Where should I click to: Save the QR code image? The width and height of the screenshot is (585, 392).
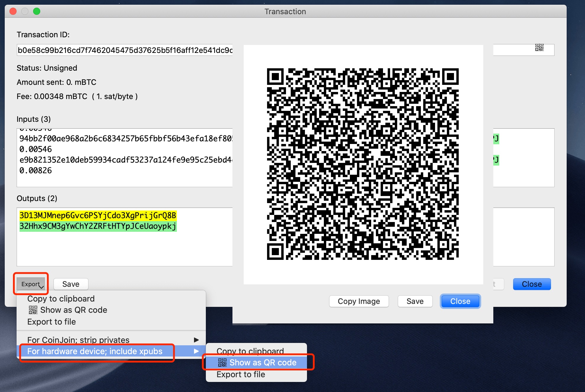pyautogui.click(x=415, y=301)
